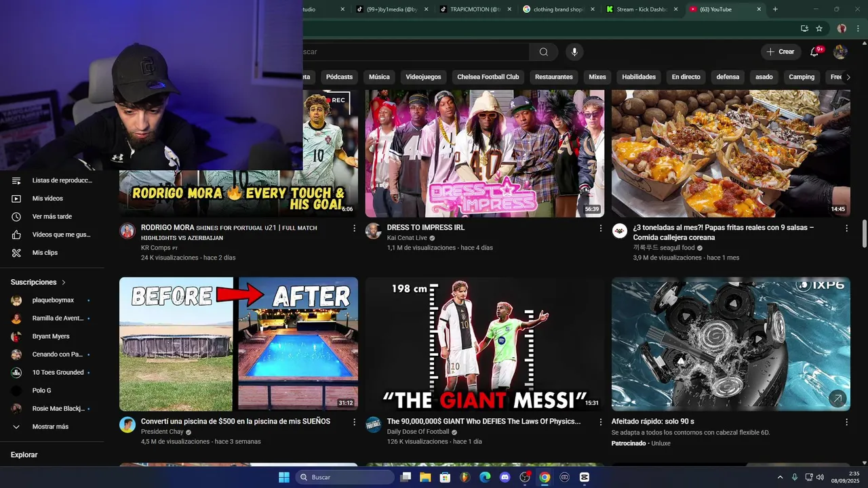The image size is (868, 488).
Task: Open Microsoft Edge from the taskbar
Action: pos(485,477)
